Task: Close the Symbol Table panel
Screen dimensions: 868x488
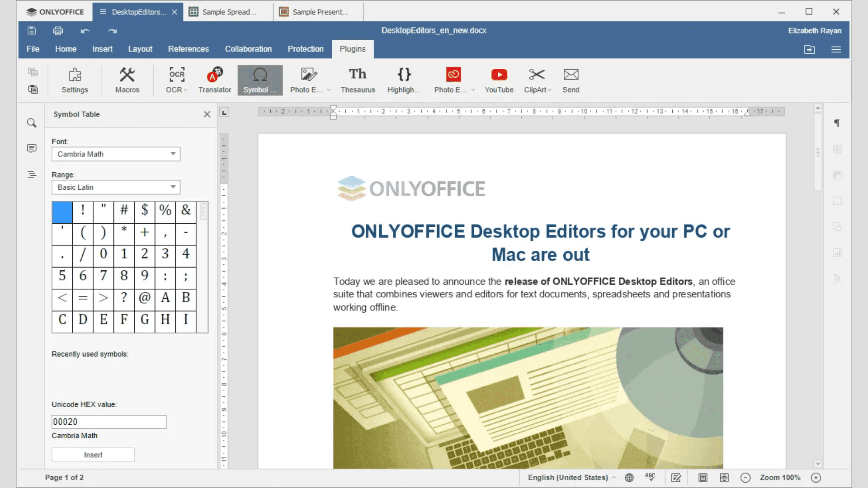Action: pyautogui.click(x=207, y=114)
